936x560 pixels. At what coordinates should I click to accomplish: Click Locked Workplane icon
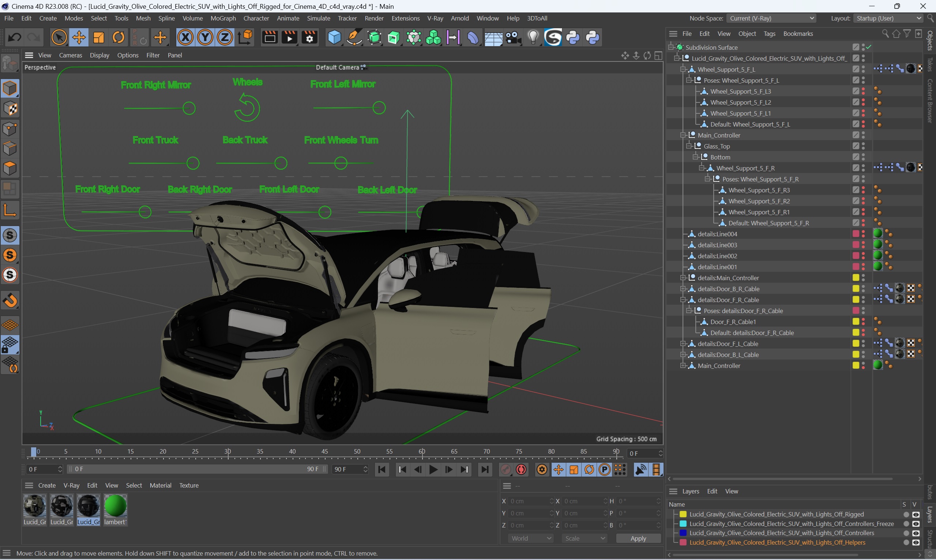point(10,345)
